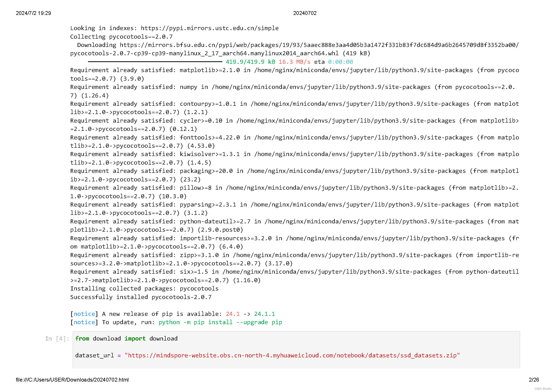The height and width of the screenshot is (392, 555).
Task: Click the red 24.1 pip version
Action: 233,314
